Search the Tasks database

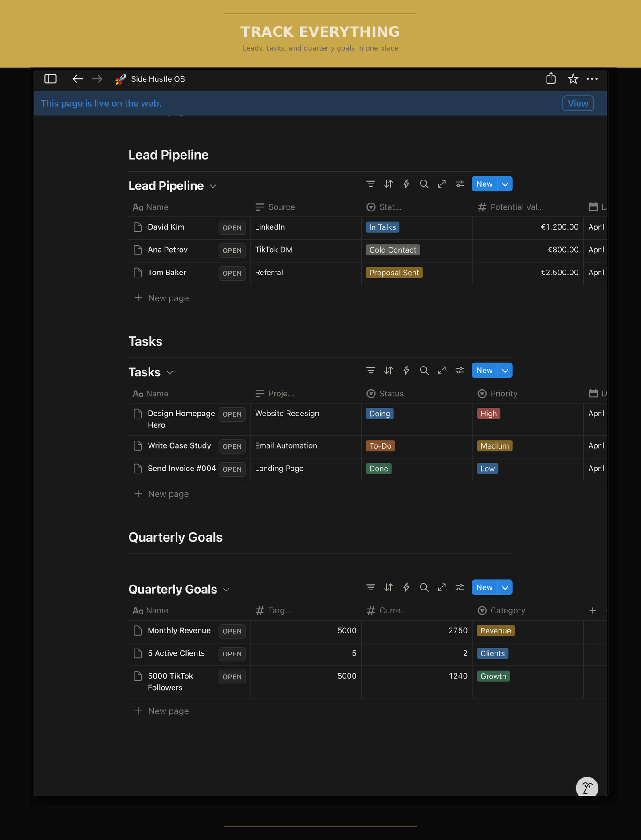click(x=424, y=371)
